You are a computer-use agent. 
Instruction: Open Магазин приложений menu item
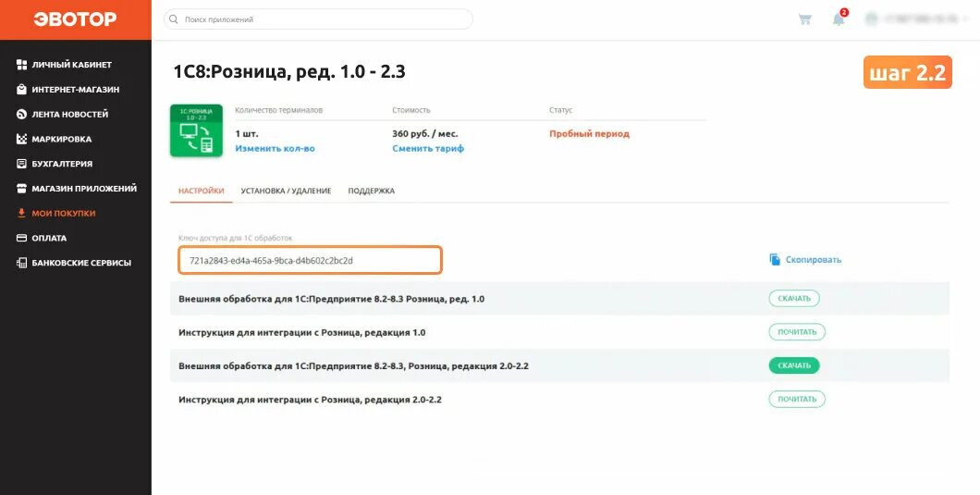(84, 189)
